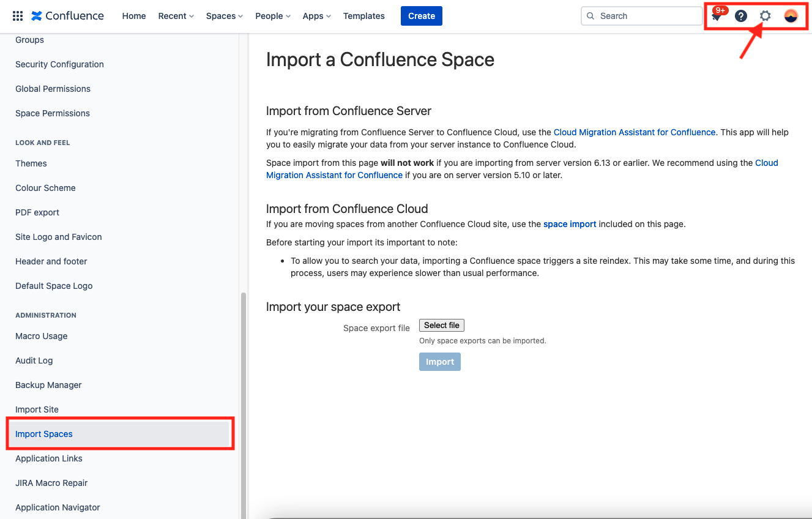Click the magnifier icon in Search

point(590,16)
